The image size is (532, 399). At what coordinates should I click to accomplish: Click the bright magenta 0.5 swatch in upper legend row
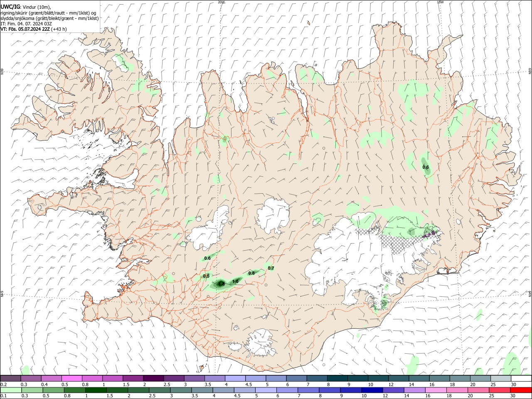(71, 378)
